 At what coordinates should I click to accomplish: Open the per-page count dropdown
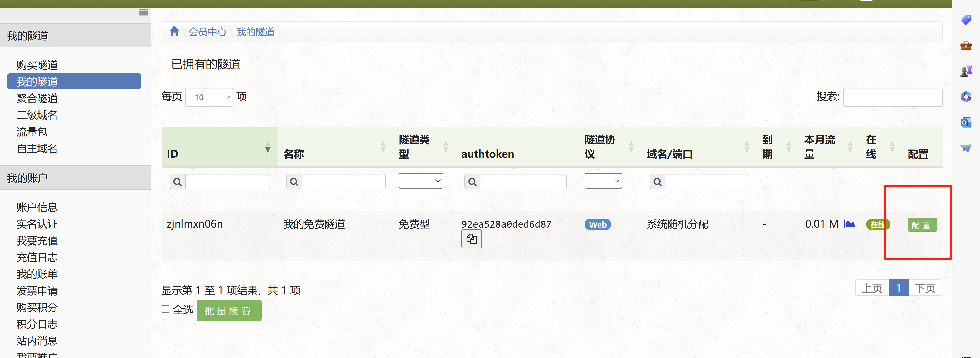[209, 97]
